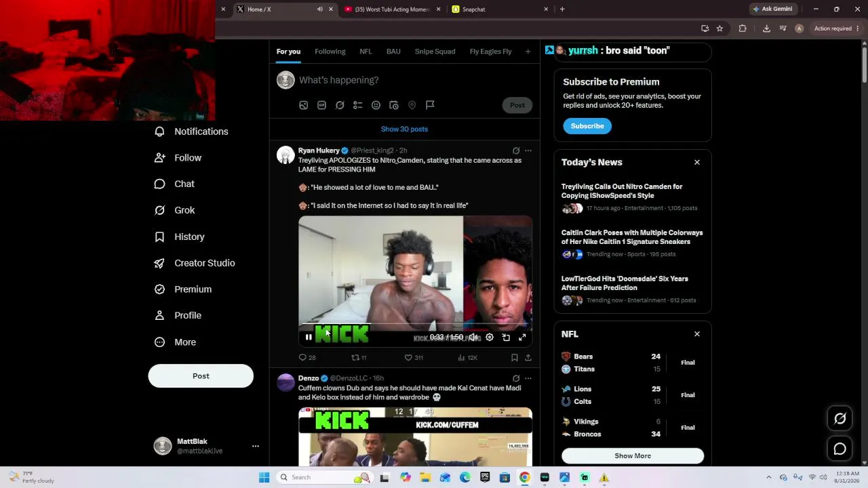Open more options on Ryan Hukery's post
Image resolution: width=868 pixels, height=488 pixels.
pyautogui.click(x=528, y=150)
